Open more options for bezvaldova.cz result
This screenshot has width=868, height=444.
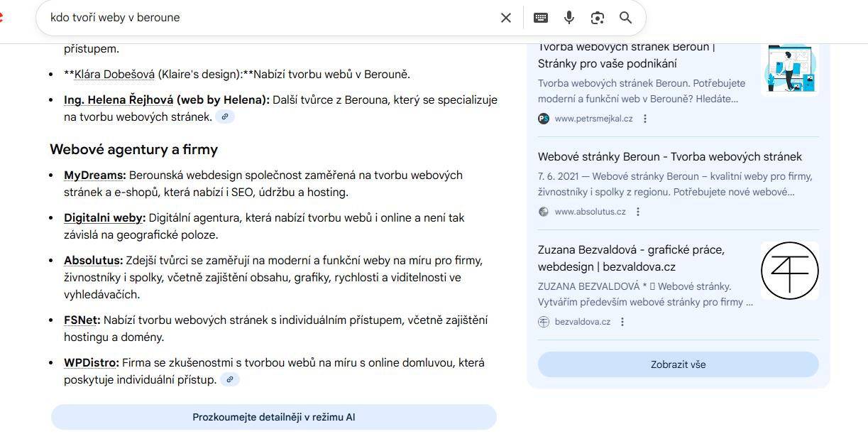[x=622, y=322]
